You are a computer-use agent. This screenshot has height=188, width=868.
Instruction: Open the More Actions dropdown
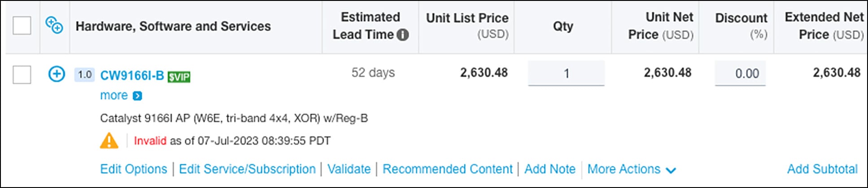tap(631, 169)
